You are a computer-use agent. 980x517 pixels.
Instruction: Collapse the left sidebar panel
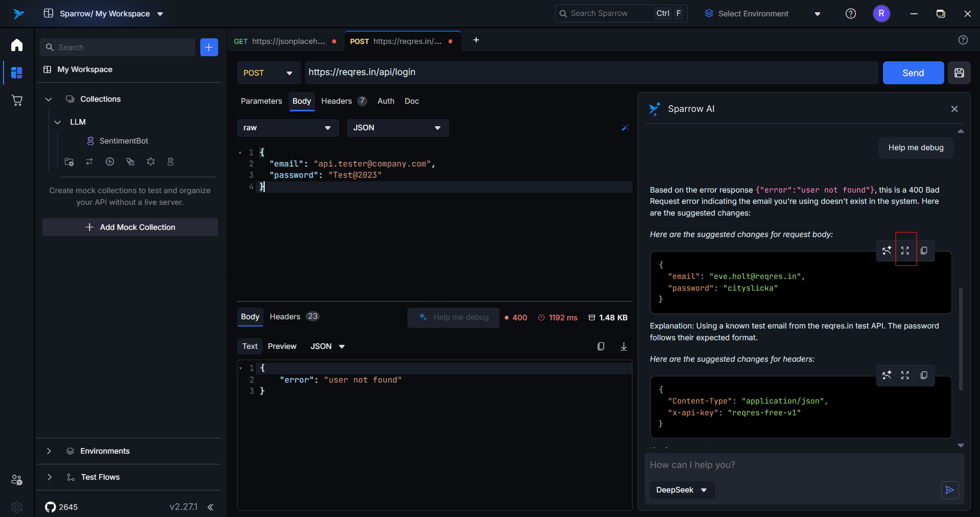click(x=211, y=507)
